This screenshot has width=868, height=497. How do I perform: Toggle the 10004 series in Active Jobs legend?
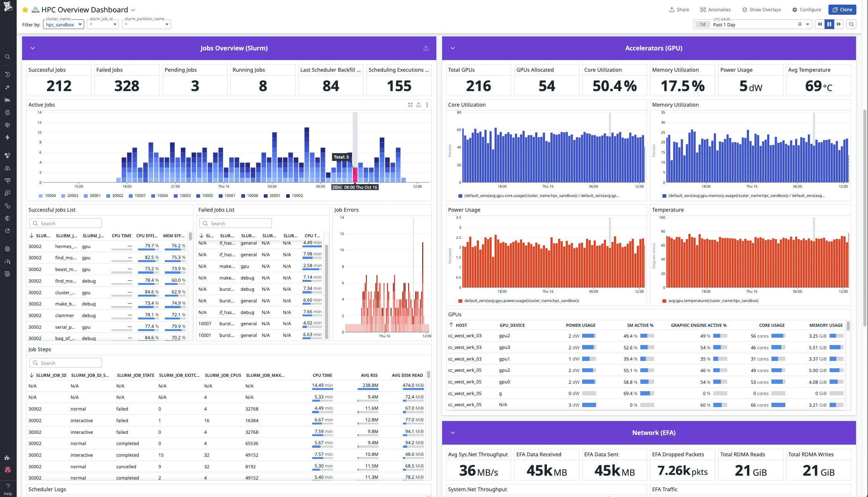(50, 196)
